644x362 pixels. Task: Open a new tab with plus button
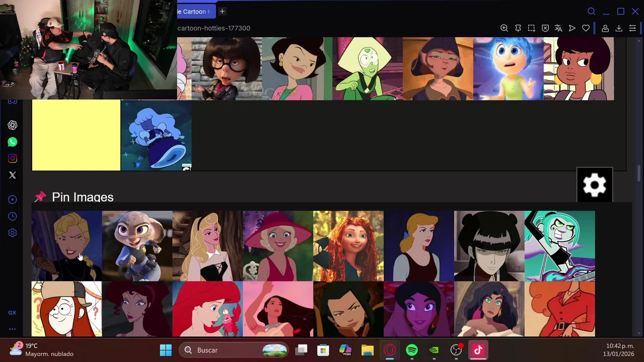click(x=222, y=11)
